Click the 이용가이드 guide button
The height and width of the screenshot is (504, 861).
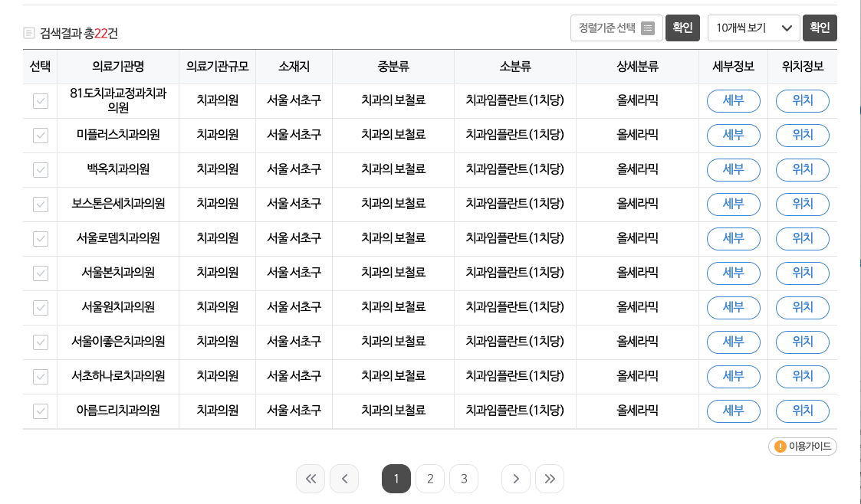click(x=802, y=447)
